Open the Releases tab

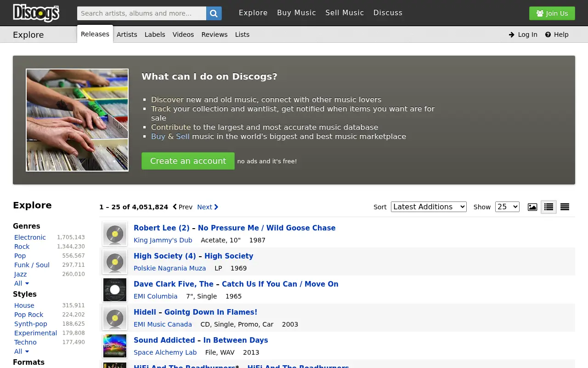pyautogui.click(x=95, y=34)
